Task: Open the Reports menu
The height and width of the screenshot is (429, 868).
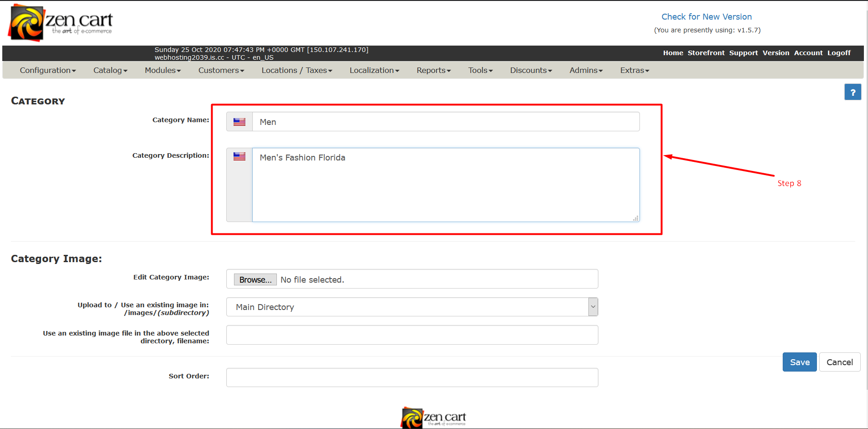Action: [x=434, y=70]
